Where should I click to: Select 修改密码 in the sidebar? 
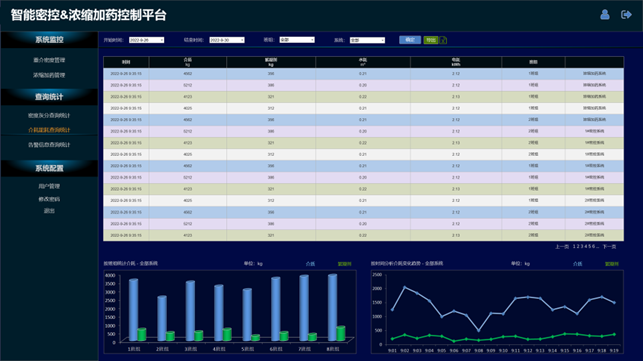coord(49,199)
